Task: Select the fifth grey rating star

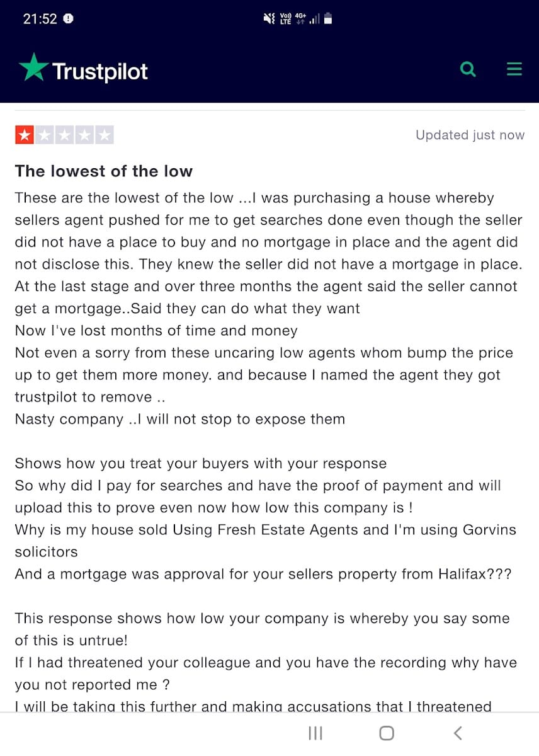Action: click(105, 135)
